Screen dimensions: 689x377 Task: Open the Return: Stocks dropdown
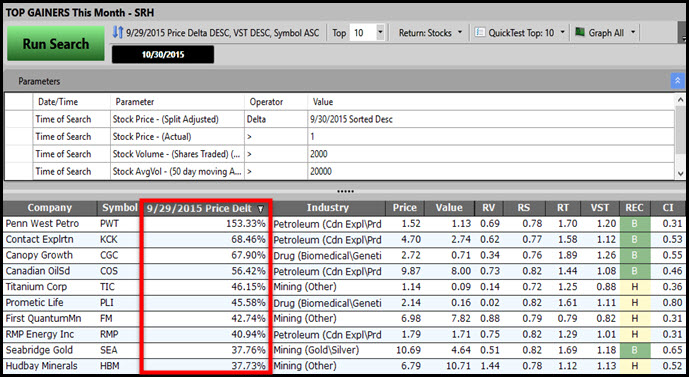point(430,33)
